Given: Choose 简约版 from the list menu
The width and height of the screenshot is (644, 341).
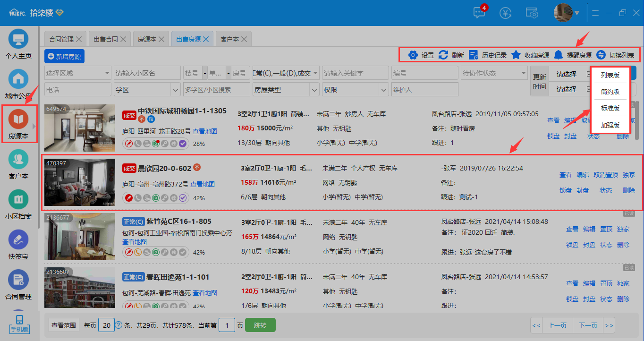Looking at the screenshot, I should pyautogui.click(x=610, y=92).
